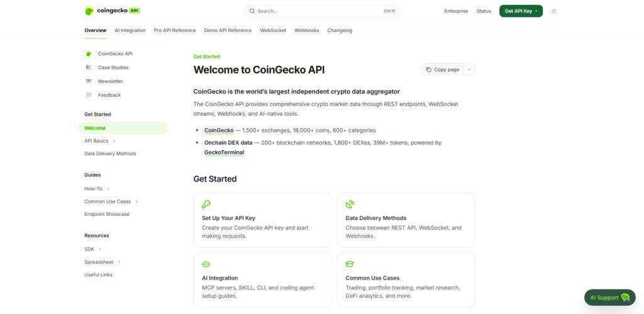The width and height of the screenshot is (644, 314).
Task: Select the Demo API Reference tab
Action: pyautogui.click(x=228, y=30)
